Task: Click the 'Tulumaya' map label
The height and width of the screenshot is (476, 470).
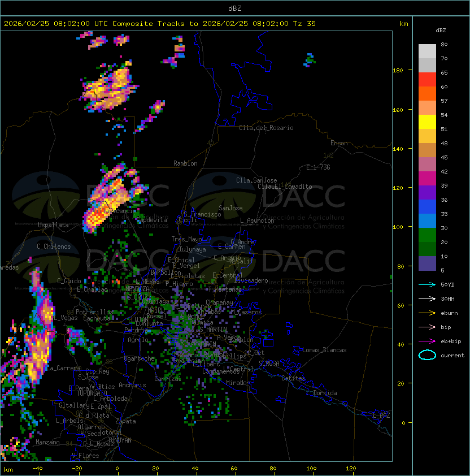Action: pos(193,249)
